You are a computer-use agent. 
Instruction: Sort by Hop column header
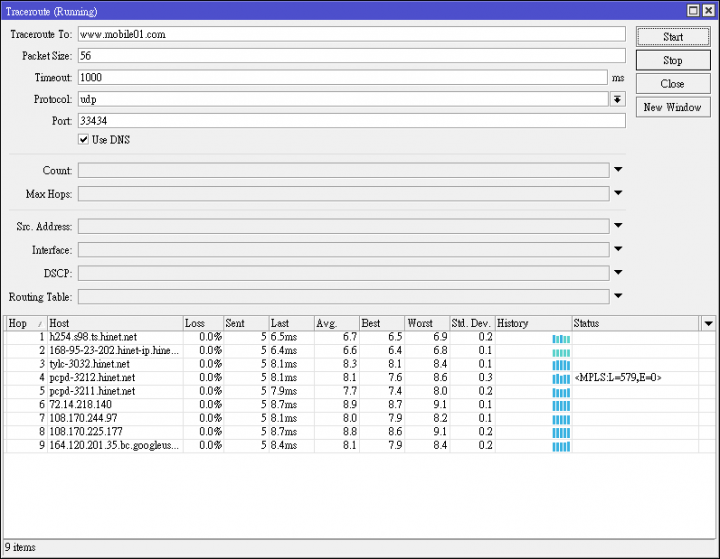coord(25,323)
